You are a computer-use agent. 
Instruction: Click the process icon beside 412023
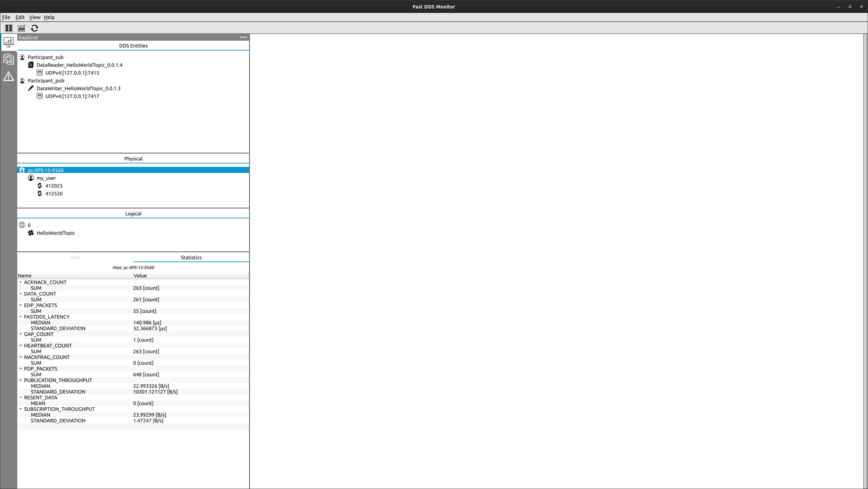pyautogui.click(x=40, y=185)
